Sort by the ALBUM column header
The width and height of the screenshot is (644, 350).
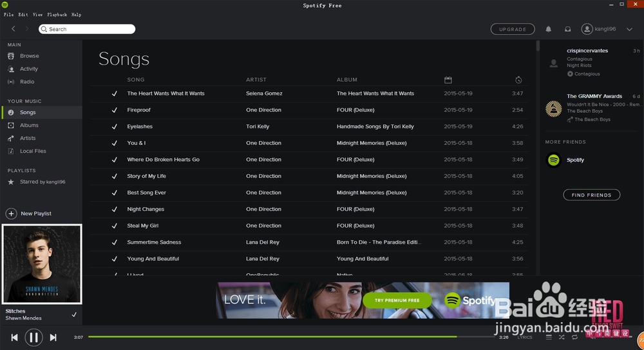347,80
